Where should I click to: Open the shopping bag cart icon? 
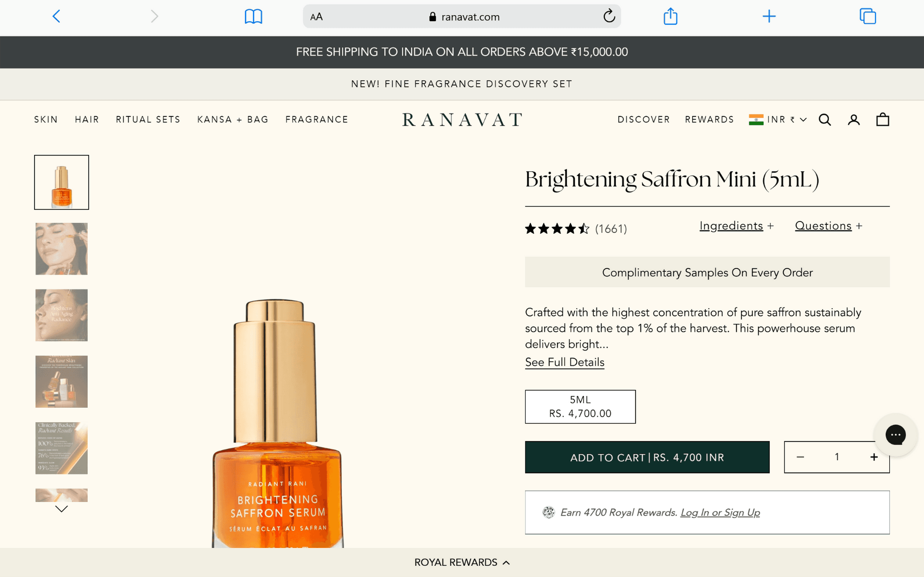click(x=883, y=120)
